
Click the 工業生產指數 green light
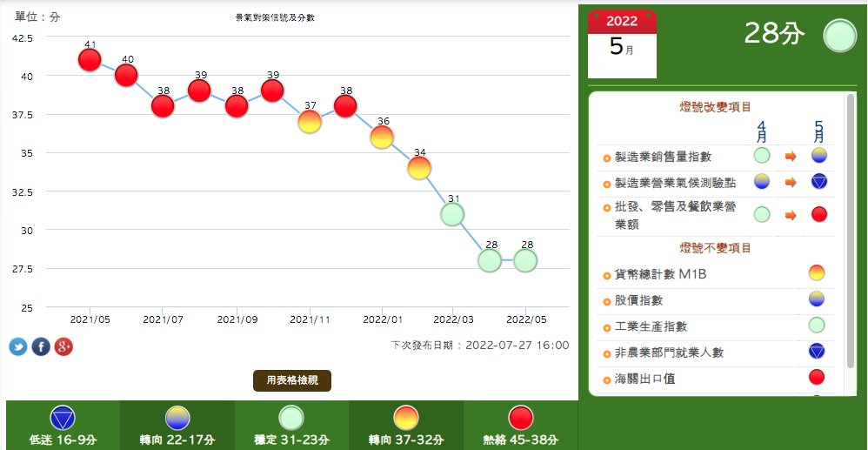click(x=817, y=326)
